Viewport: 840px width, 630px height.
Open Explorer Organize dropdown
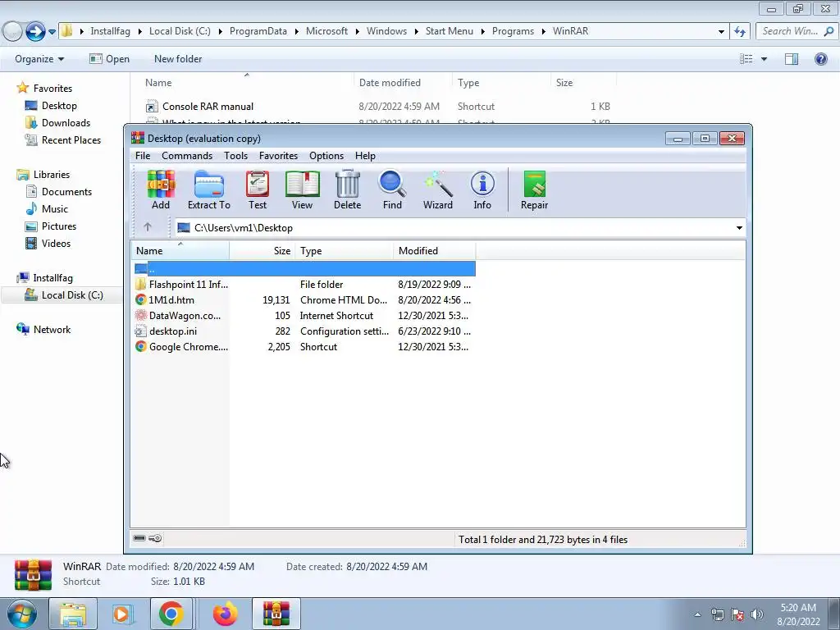coord(39,59)
